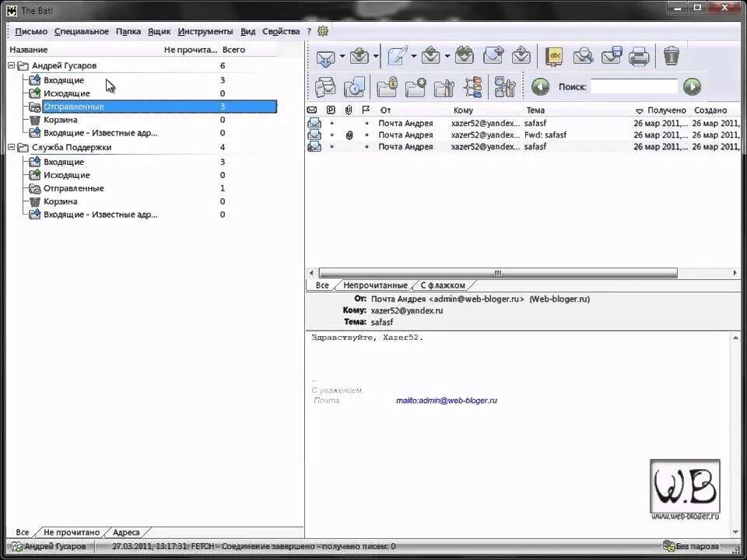Open dropdown arrow beside Reply icon
The height and width of the screenshot is (560, 747).
[447, 56]
